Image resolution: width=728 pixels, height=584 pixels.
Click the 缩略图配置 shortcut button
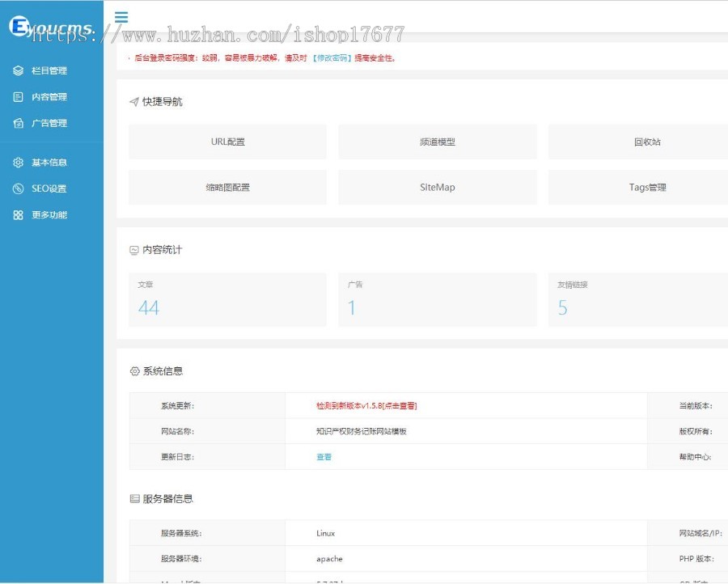point(227,187)
